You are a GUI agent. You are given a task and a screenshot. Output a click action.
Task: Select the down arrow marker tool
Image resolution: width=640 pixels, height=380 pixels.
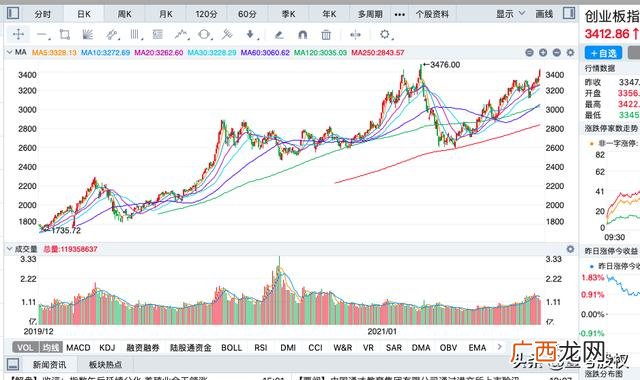(x=251, y=35)
